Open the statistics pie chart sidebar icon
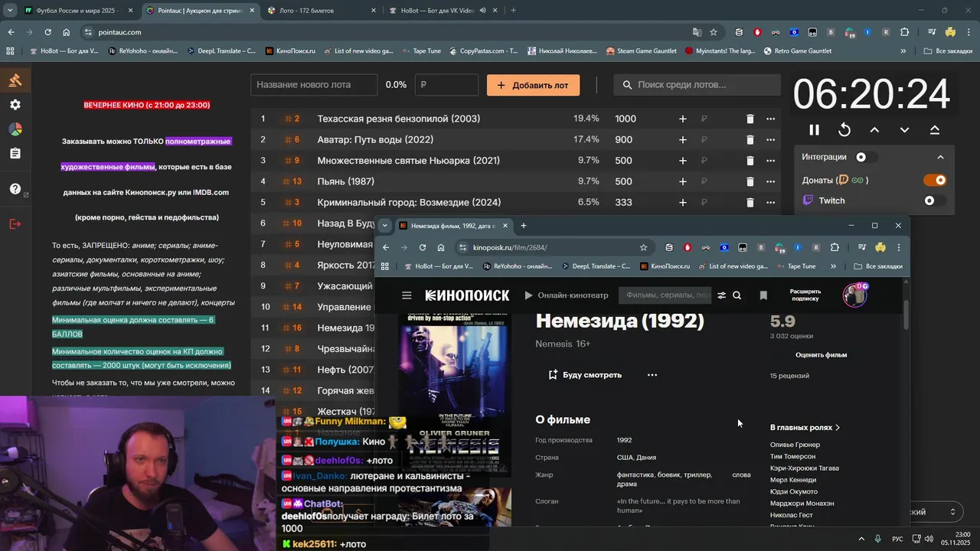 15,129
